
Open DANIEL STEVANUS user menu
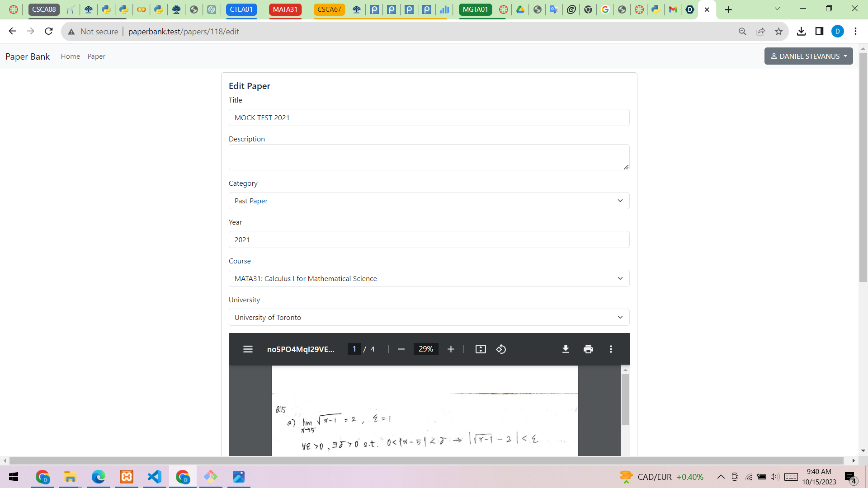click(808, 56)
